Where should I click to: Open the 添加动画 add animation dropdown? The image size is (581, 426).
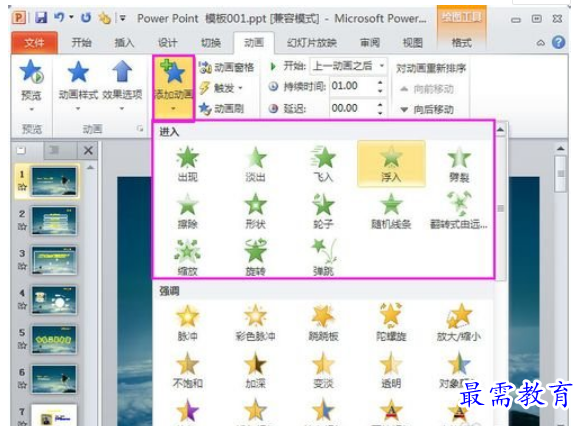point(173,87)
